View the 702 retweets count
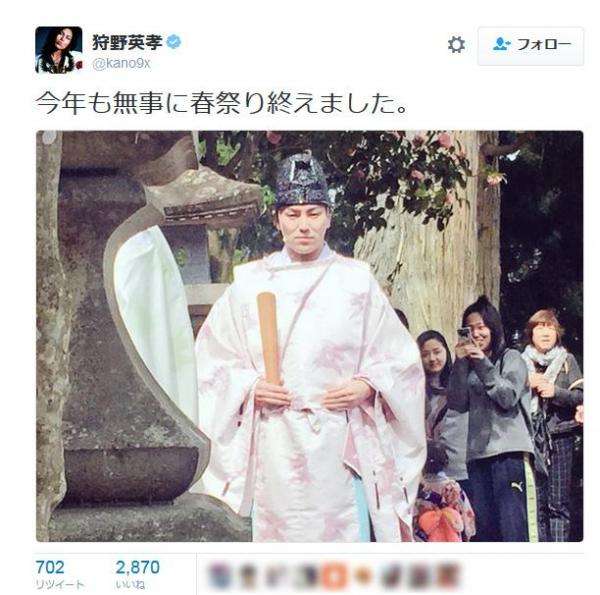The image size is (600, 595). (50, 567)
